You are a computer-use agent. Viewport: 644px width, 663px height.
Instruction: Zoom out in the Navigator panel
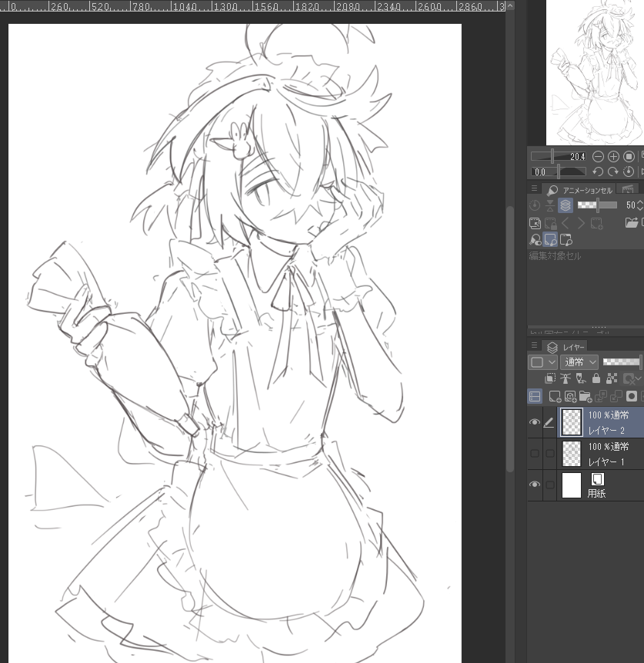[598, 157]
